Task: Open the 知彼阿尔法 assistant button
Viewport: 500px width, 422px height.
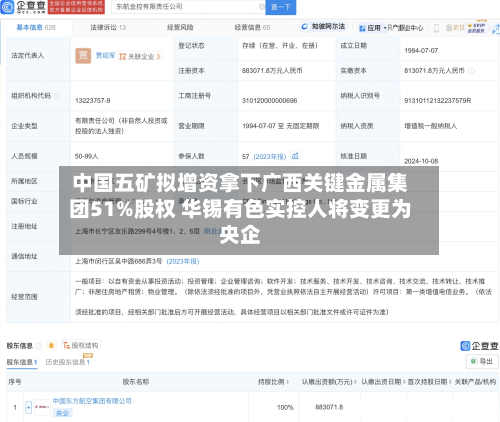Action: pyautogui.click(x=323, y=26)
